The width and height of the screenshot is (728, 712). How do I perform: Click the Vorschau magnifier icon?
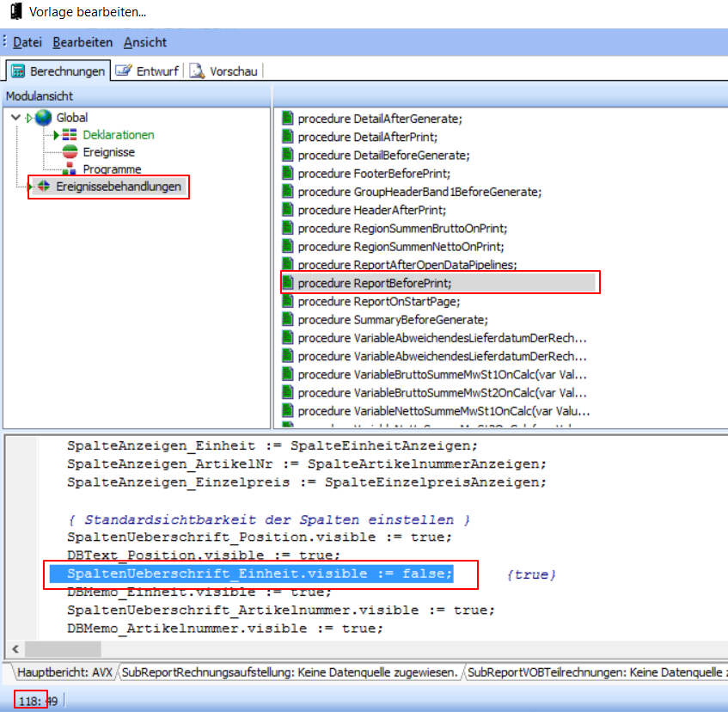(197, 71)
